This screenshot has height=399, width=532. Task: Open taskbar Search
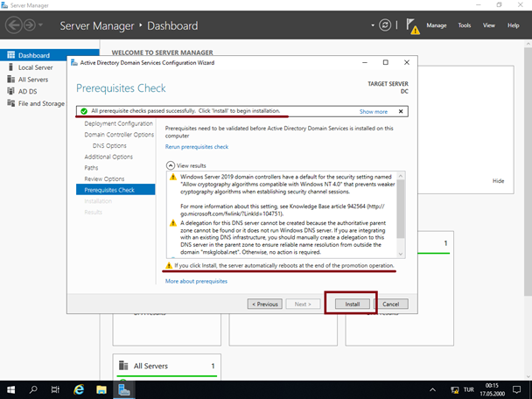(33, 389)
